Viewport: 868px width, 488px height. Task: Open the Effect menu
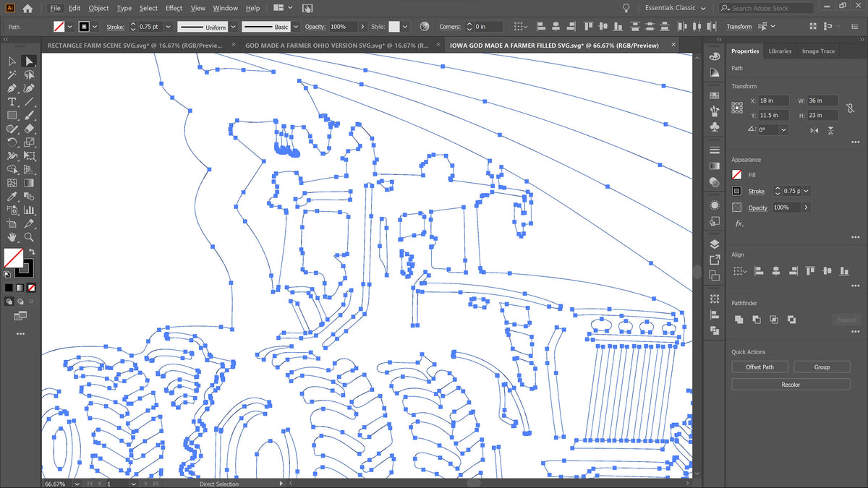[x=174, y=8]
